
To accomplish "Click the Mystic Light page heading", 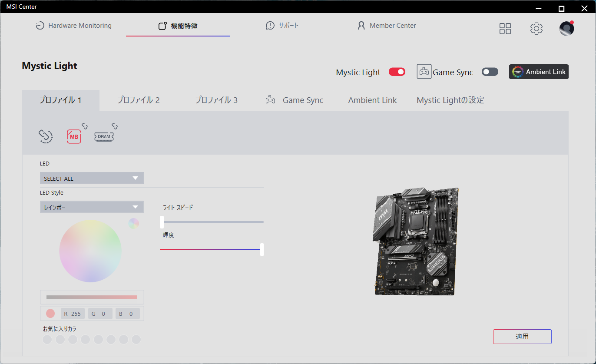I will click(50, 66).
